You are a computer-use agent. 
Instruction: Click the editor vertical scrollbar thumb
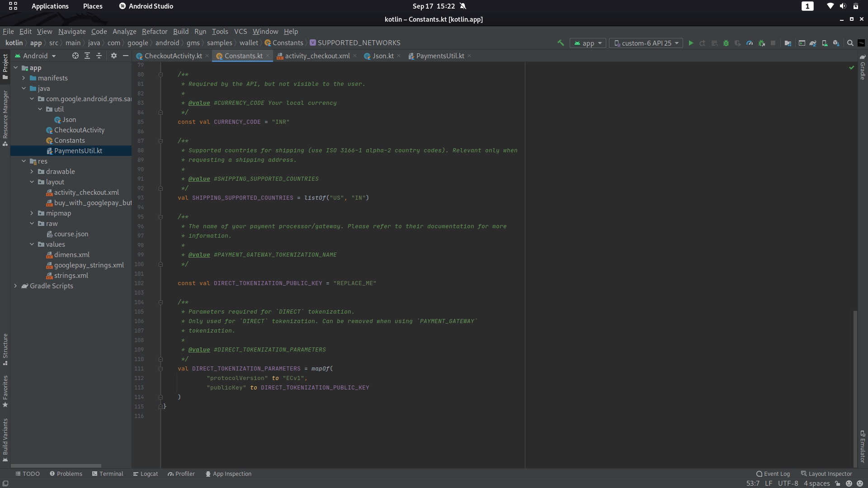(855, 389)
